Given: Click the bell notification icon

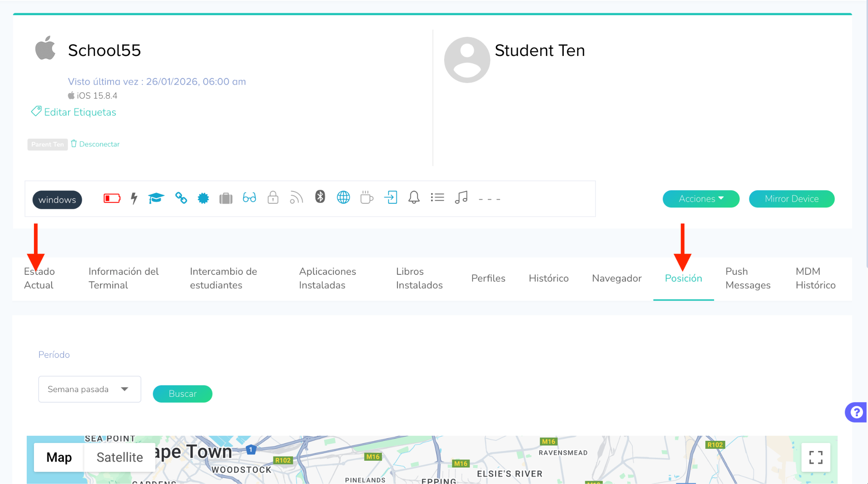Looking at the screenshot, I should coord(414,197).
